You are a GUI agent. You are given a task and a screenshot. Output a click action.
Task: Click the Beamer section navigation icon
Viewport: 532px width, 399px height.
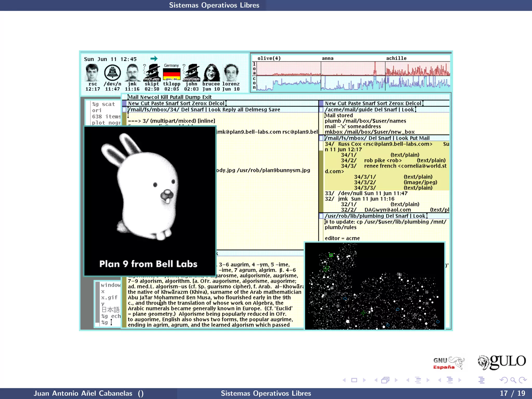(x=450, y=380)
